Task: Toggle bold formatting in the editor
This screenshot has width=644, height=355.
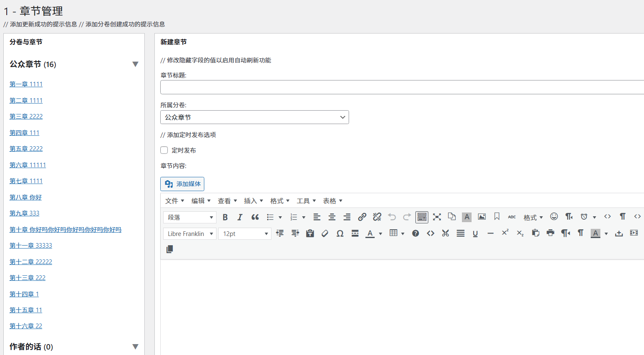Action: (x=225, y=217)
